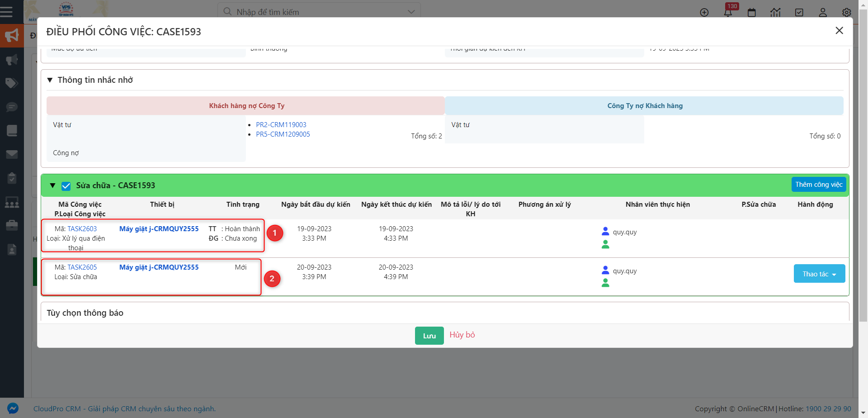
Task: Select the Khách hàng nợ Công Ty header
Action: click(x=246, y=106)
